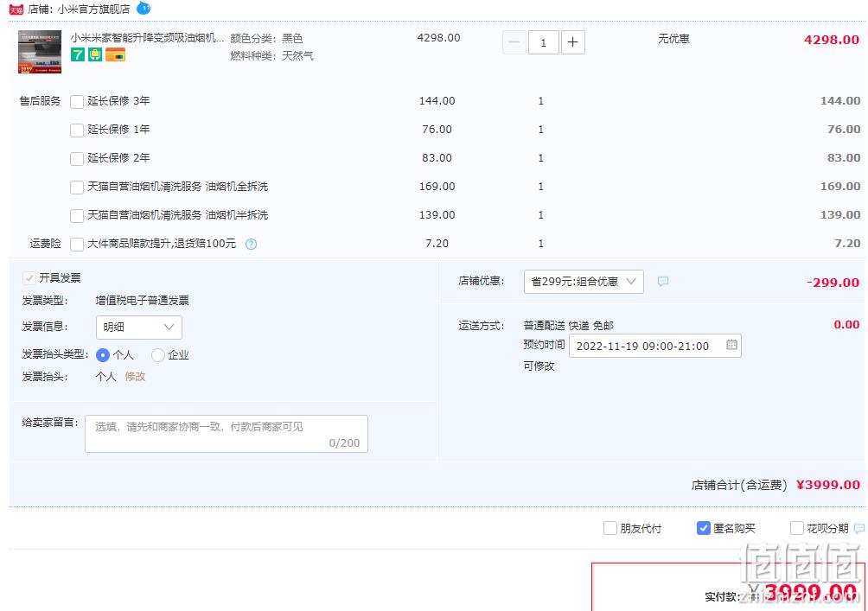
Task: Click 颜色分类：黑色 attribute text
Action: pyautogui.click(x=266, y=38)
